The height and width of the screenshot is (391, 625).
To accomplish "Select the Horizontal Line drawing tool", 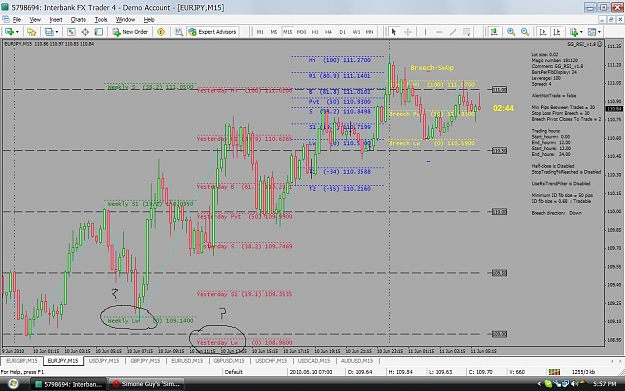I will point(439,32).
